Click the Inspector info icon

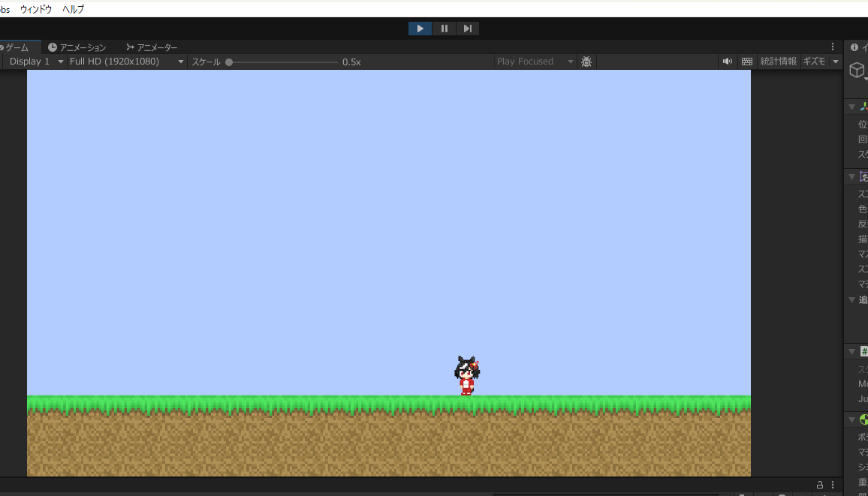tap(854, 47)
